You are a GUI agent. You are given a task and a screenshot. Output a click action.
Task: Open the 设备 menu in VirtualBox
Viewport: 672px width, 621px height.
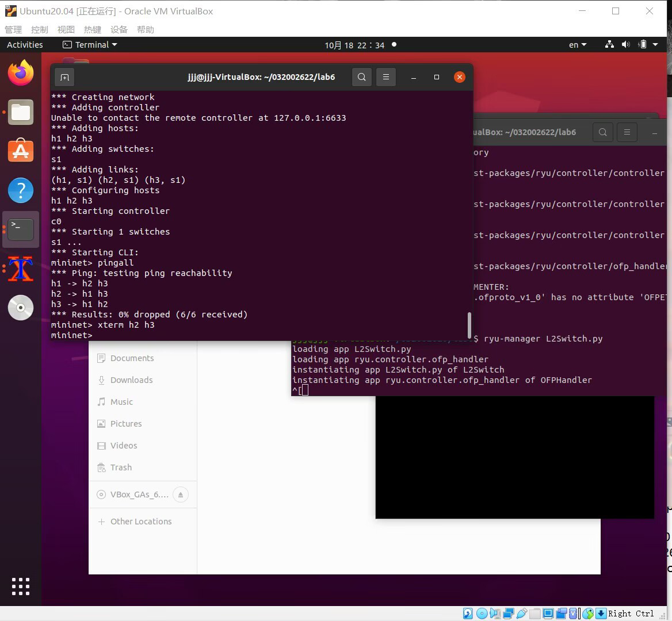(119, 29)
